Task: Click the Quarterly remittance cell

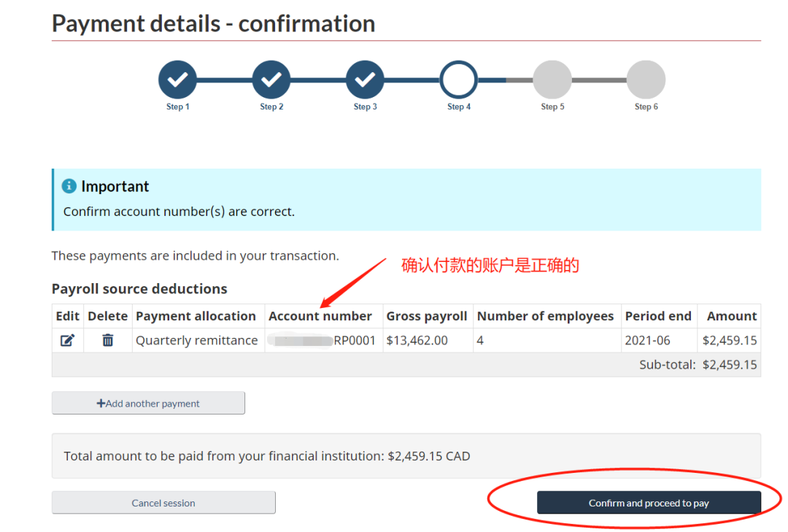Action: pyautogui.click(x=197, y=340)
